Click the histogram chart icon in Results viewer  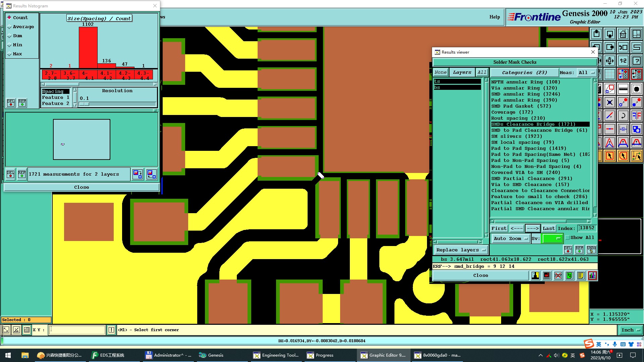[x=592, y=276]
